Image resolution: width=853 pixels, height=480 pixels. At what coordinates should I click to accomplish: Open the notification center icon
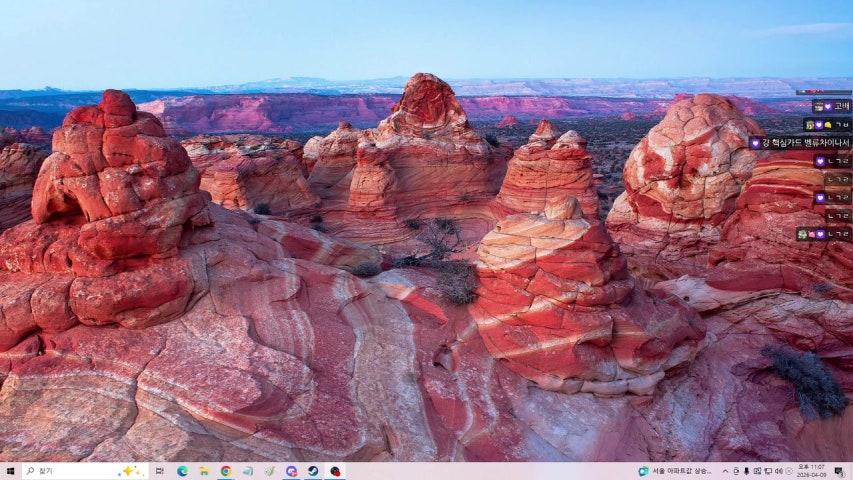pos(838,471)
